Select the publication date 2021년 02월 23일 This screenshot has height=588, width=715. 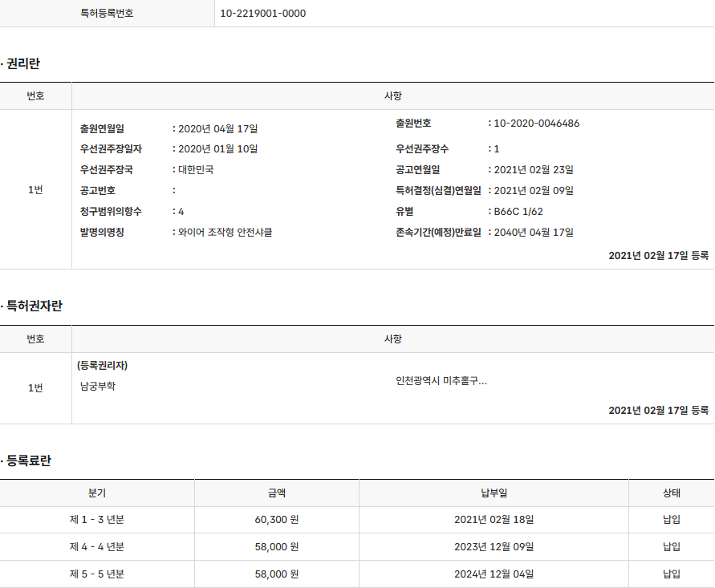pos(534,170)
